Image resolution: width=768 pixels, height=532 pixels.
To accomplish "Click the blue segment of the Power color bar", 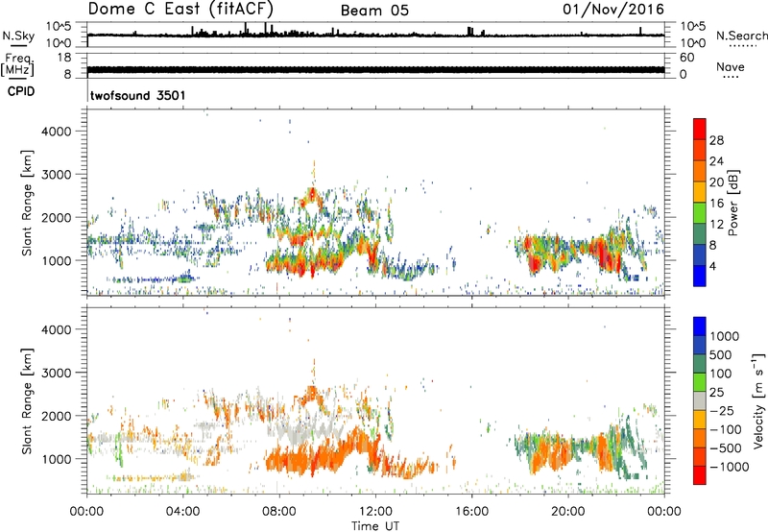I will point(700,276).
